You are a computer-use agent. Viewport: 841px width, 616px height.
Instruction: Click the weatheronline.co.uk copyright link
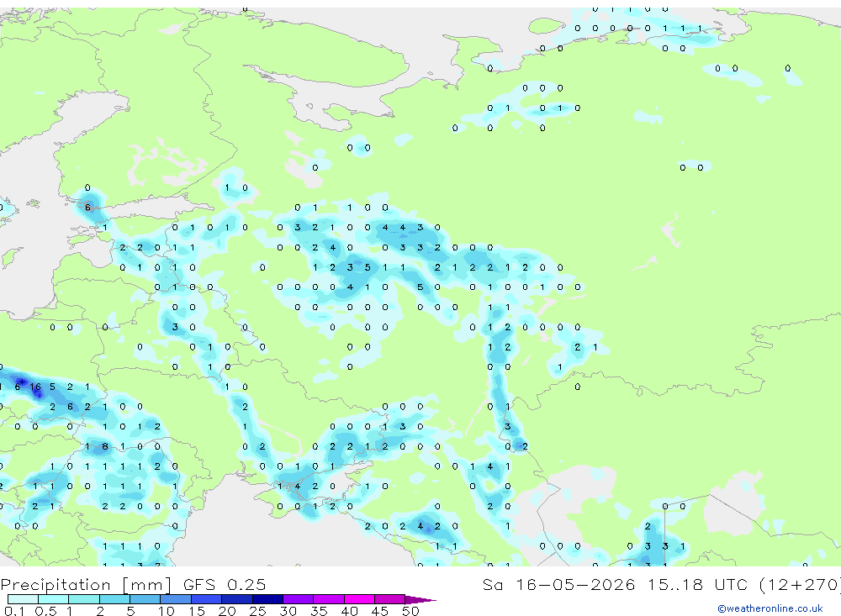coord(770,608)
